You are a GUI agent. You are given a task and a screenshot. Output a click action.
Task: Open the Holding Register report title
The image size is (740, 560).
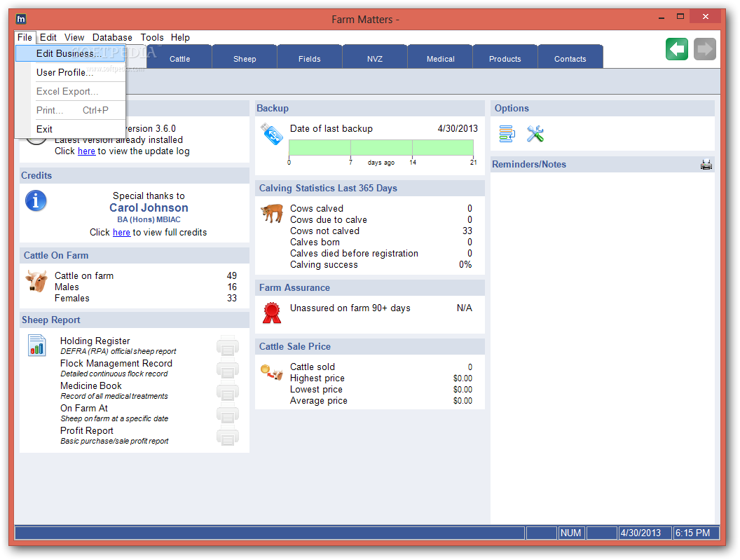click(95, 341)
